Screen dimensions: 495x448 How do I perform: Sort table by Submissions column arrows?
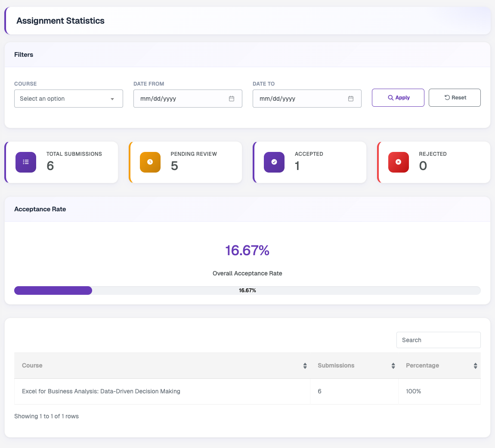(393, 366)
